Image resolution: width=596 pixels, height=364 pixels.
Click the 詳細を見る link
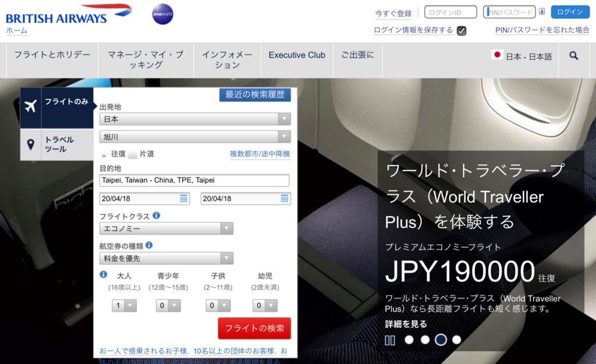pos(406,324)
